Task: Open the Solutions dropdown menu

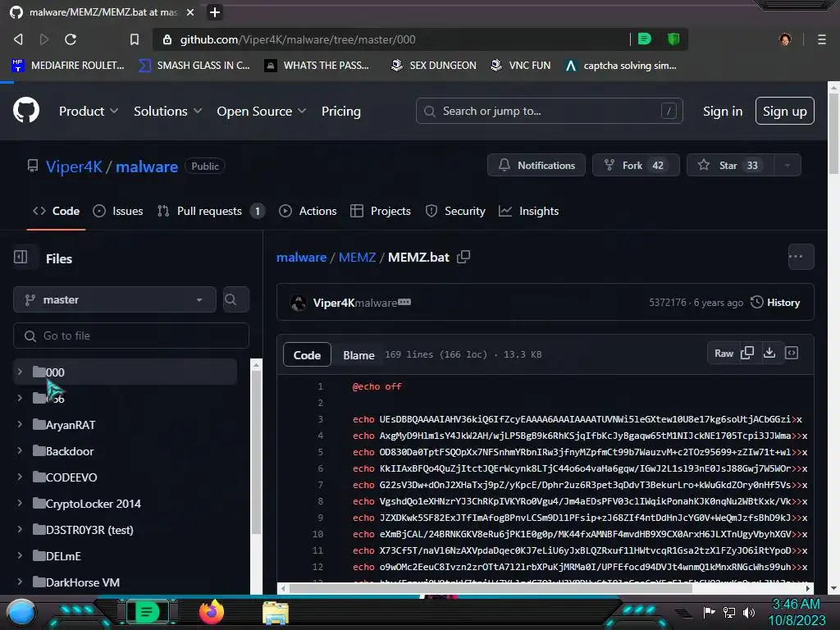Action: [x=167, y=111]
